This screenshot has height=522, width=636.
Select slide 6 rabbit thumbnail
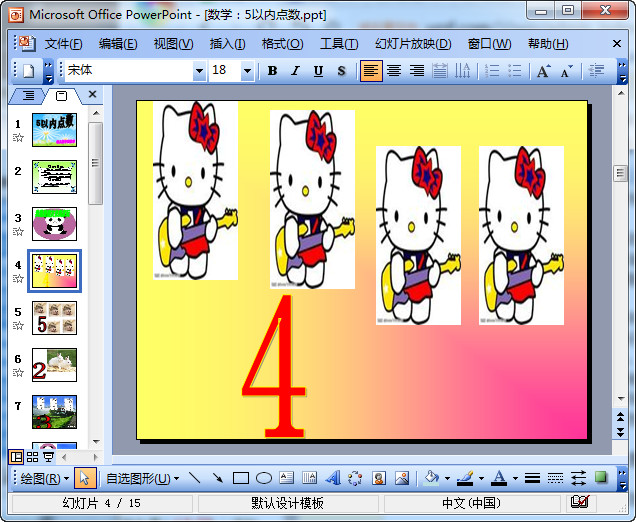(54, 365)
